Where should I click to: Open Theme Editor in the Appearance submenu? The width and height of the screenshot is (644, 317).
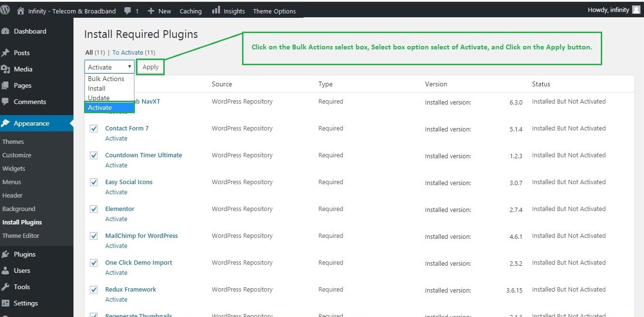21,235
